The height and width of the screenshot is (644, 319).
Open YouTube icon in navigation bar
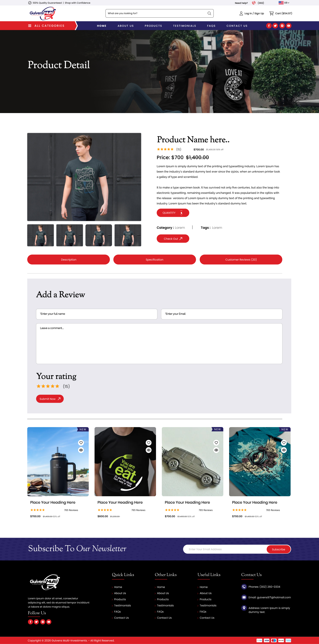click(x=288, y=26)
